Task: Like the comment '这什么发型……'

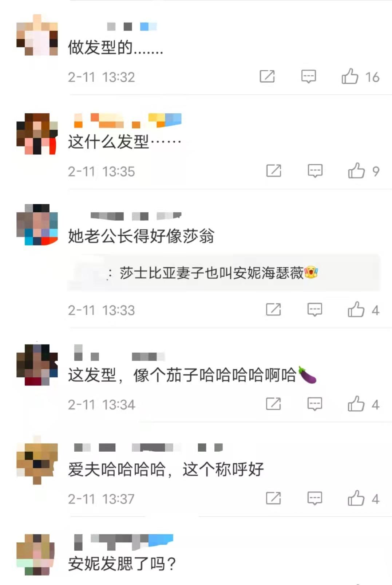Action: (356, 171)
